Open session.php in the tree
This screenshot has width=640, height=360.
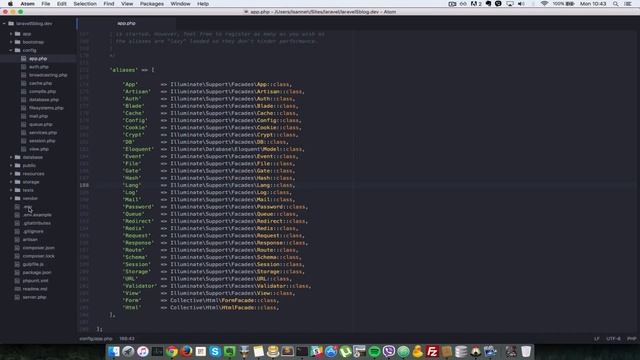42,141
